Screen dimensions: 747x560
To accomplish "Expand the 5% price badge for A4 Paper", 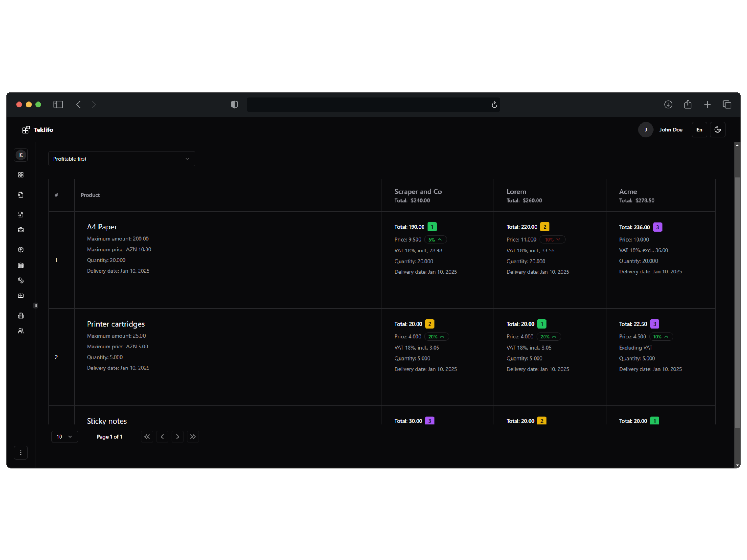I will (x=435, y=240).
